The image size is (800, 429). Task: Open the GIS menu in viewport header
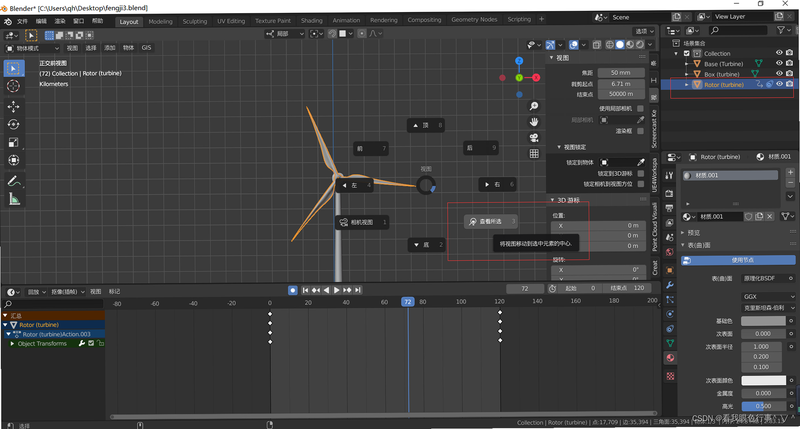tap(146, 47)
